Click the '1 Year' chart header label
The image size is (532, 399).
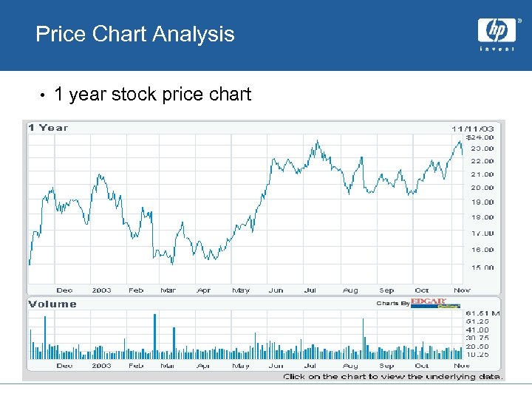tap(48, 128)
